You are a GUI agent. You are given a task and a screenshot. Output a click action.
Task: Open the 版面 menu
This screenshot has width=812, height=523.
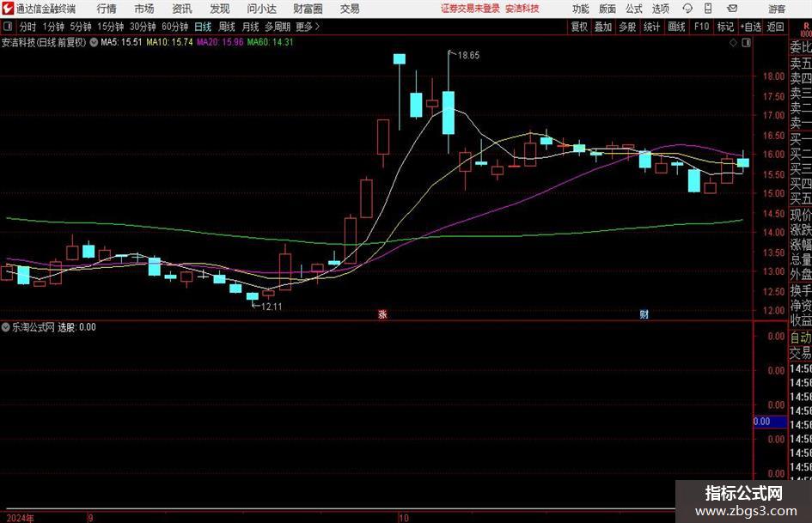[607, 9]
